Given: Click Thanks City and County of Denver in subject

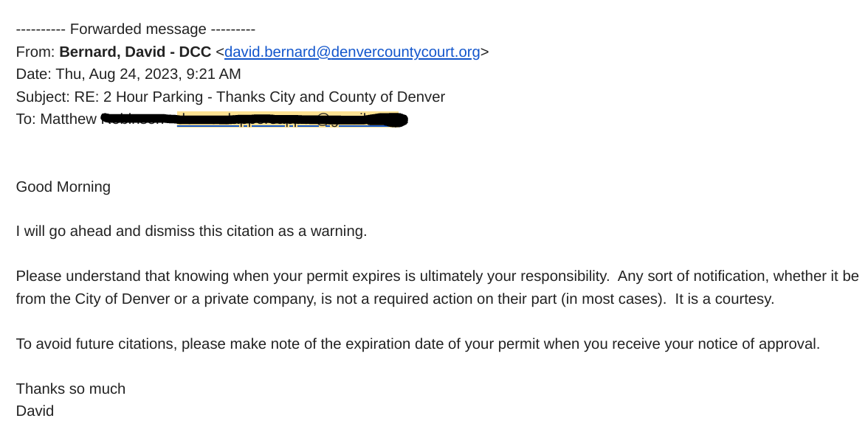Looking at the screenshot, I should coord(330,97).
